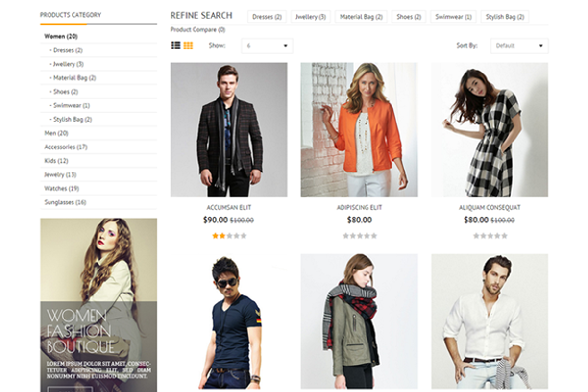Open the man in white shirt product image
Screen dimensions: 588x392
[x=490, y=321]
